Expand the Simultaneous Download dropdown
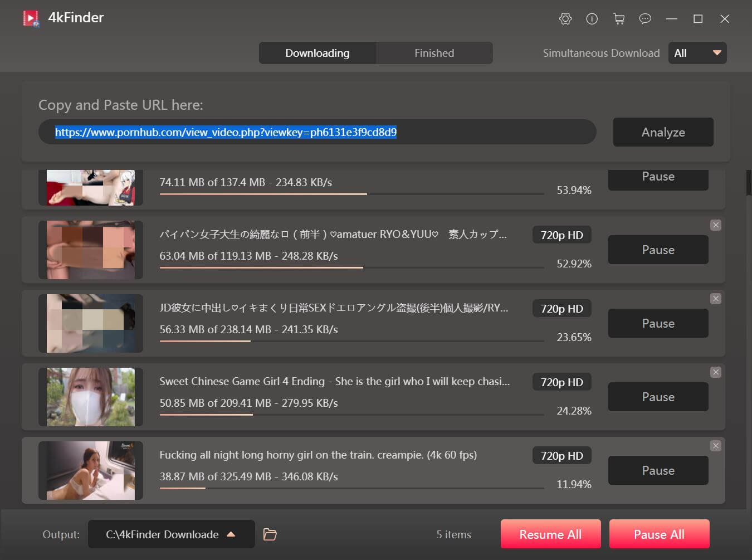 click(697, 53)
